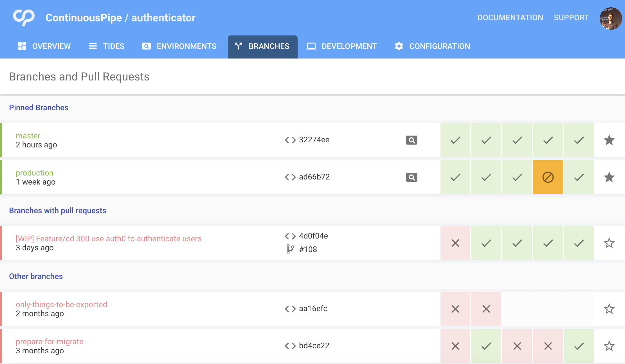Screen dimensions: 625x364
Task: Expand the Other Branches section
Action: (x=35, y=276)
